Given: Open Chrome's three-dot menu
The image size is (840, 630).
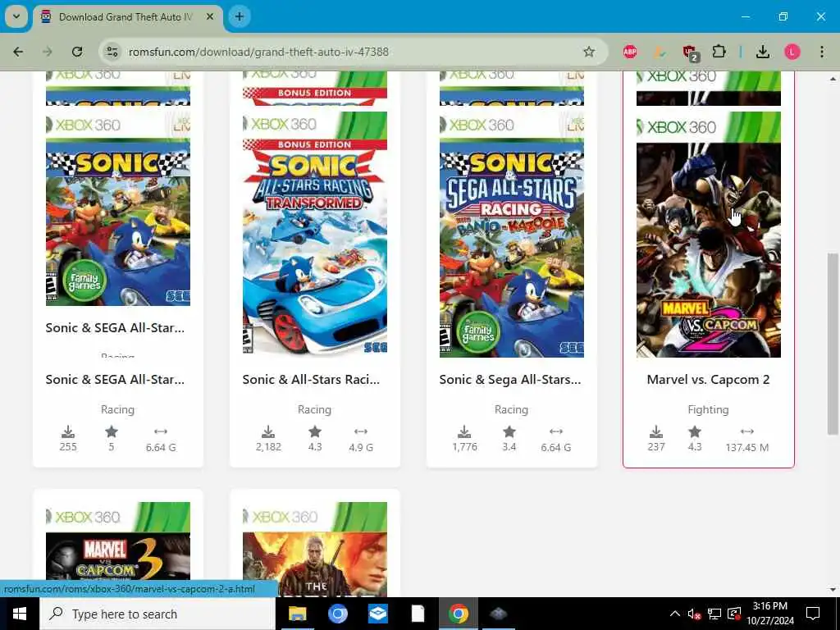Looking at the screenshot, I should 822,52.
